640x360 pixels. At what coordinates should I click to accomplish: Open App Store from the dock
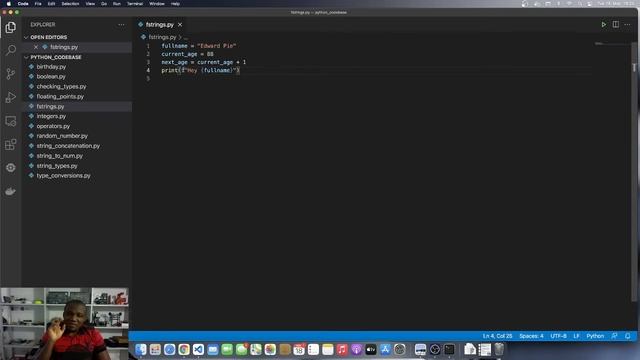(x=385, y=349)
